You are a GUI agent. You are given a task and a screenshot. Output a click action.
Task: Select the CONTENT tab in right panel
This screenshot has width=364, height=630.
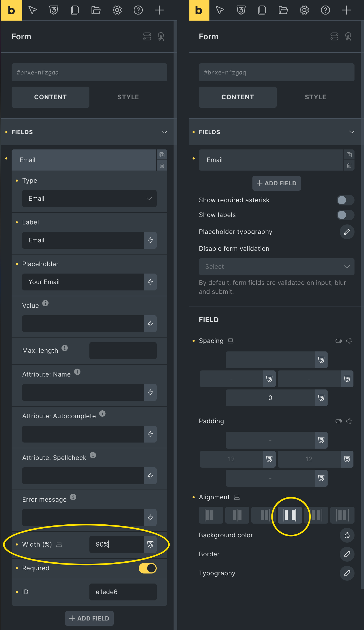(238, 97)
